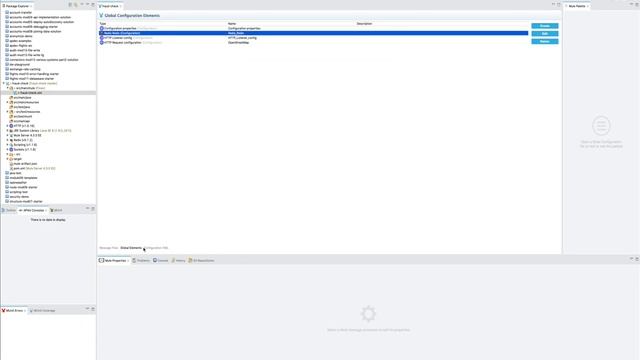This screenshot has width=640, height=360.
Task: Toggle link with editor in Package Explorer
Action: [76, 5]
